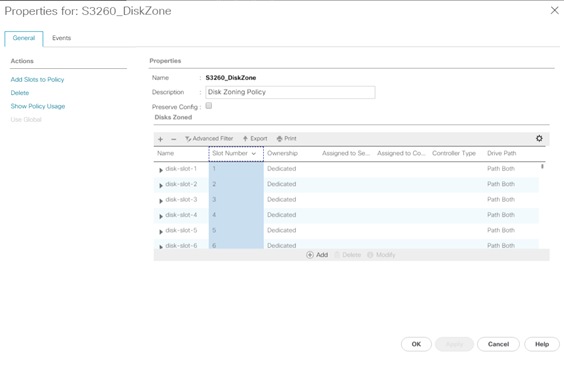Expand the disk-slot-2 row
Screen dimensions: 564x365
[x=161, y=186]
